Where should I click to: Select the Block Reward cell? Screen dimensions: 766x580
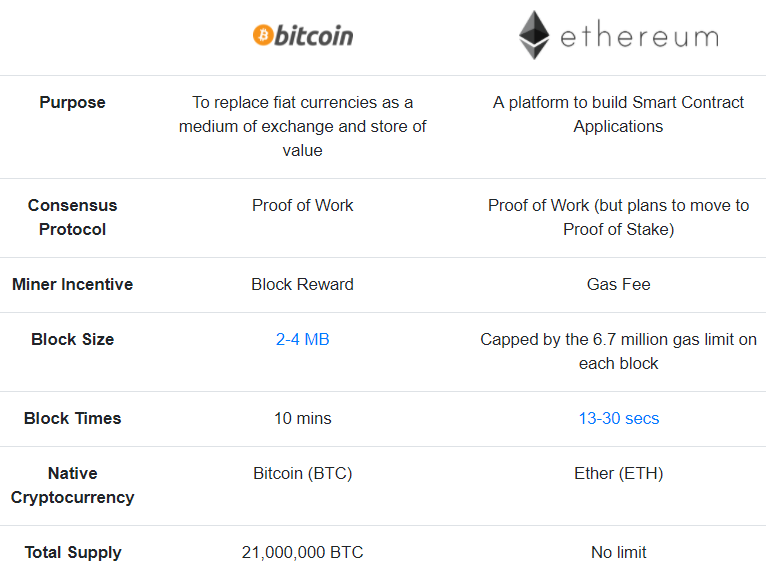point(302,285)
